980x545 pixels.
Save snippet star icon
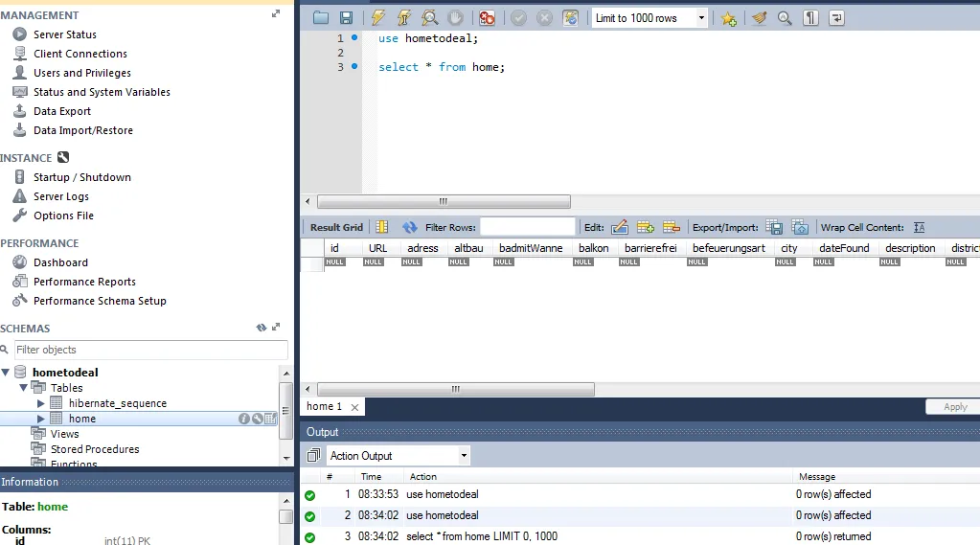tap(728, 18)
